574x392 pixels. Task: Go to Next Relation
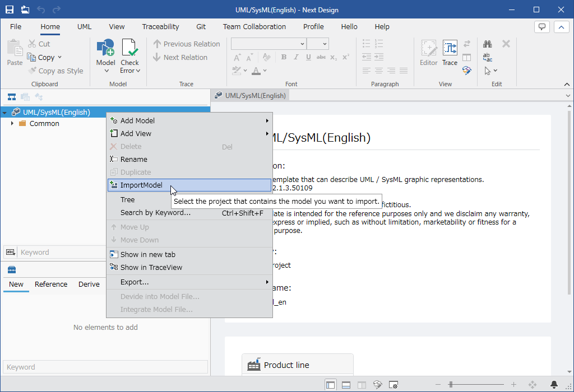tap(180, 58)
